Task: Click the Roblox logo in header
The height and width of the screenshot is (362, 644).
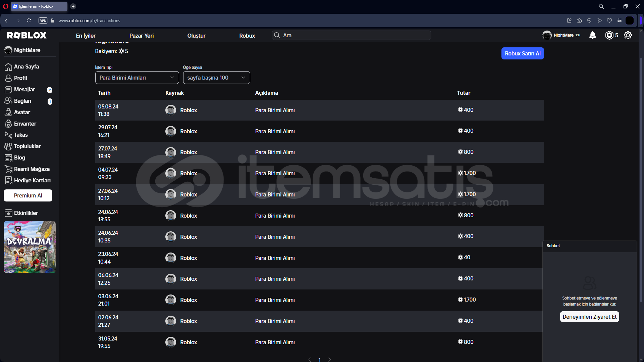Action: [x=27, y=35]
